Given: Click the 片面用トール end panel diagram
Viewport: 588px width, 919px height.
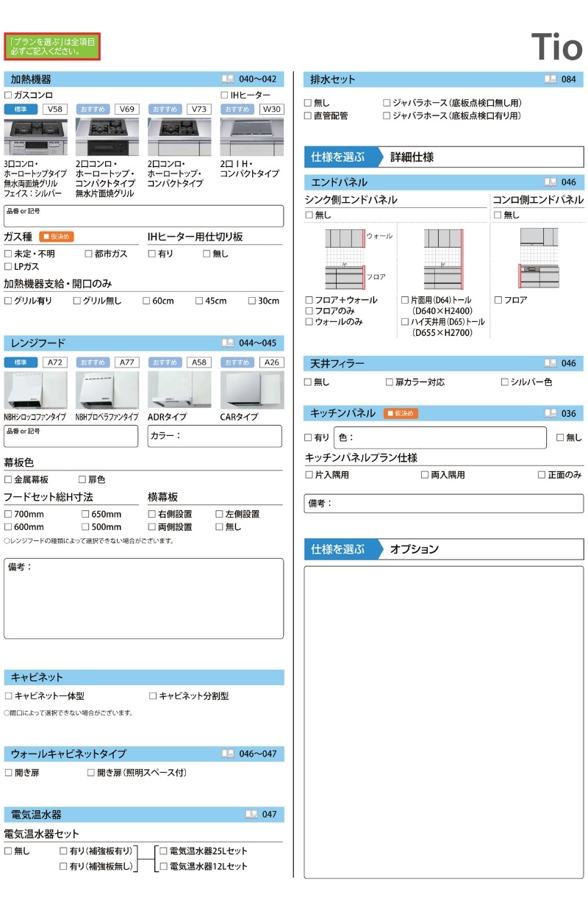Looking at the screenshot, I should pos(443,259).
